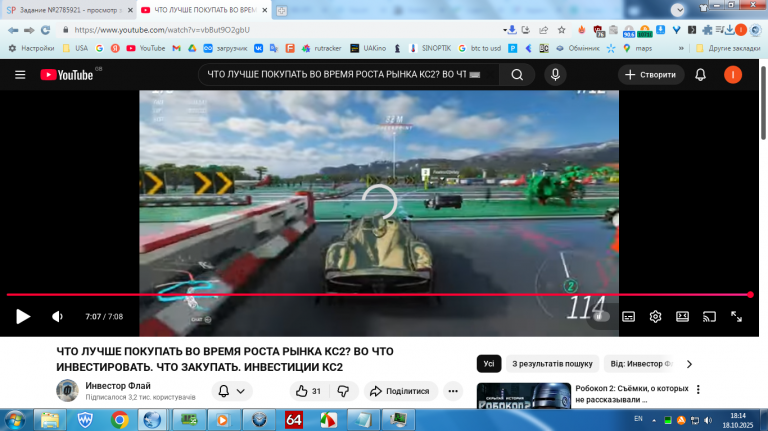This screenshot has width=768, height=431.
Task: Open the Другие закладки folder
Action: click(x=728, y=48)
